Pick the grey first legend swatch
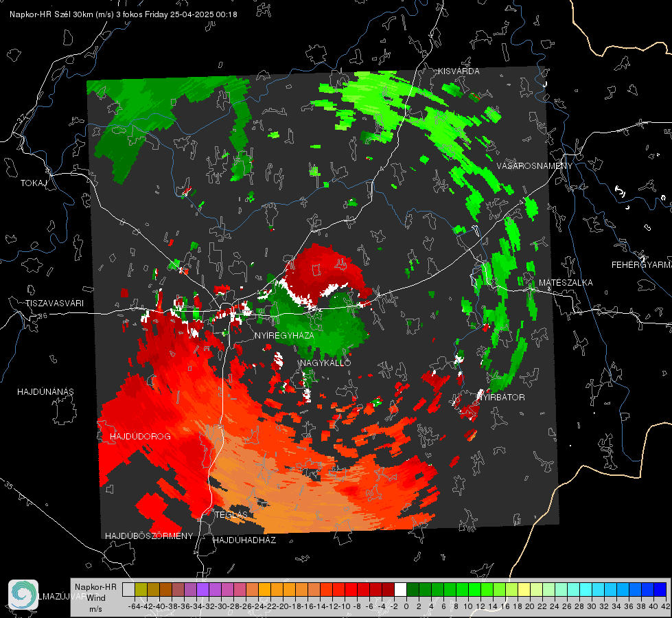 [x=128, y=589]
